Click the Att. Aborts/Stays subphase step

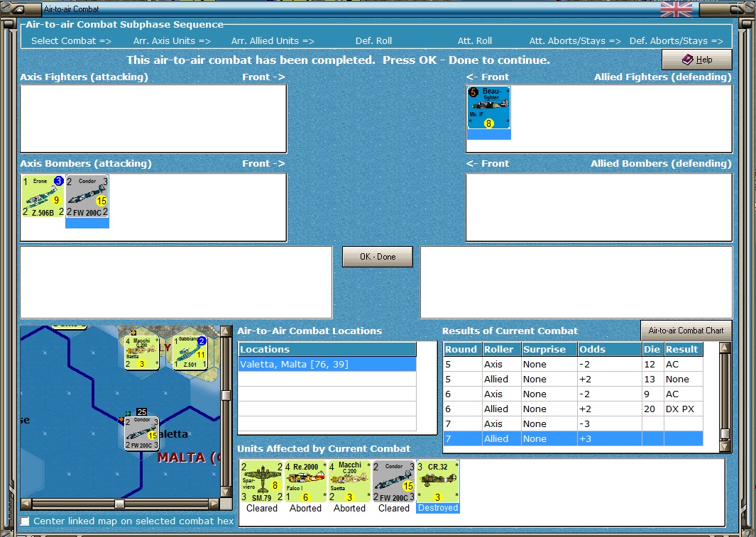pos(575,41)
